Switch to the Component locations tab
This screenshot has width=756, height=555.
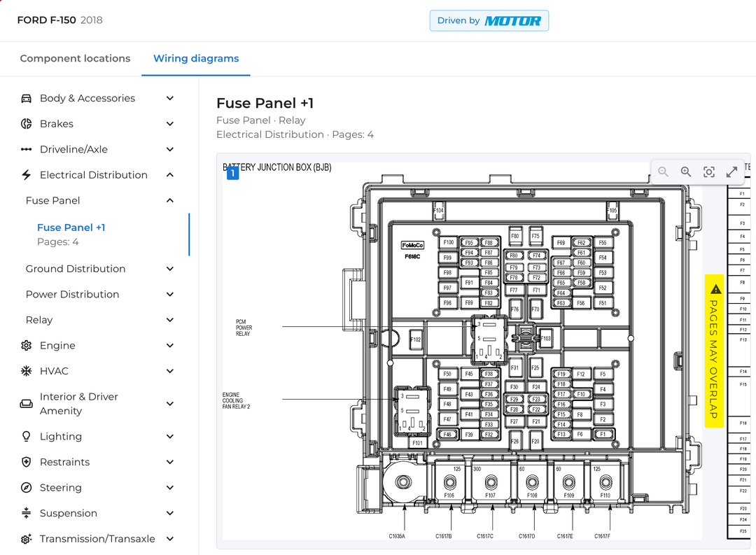tap(75, 58)
